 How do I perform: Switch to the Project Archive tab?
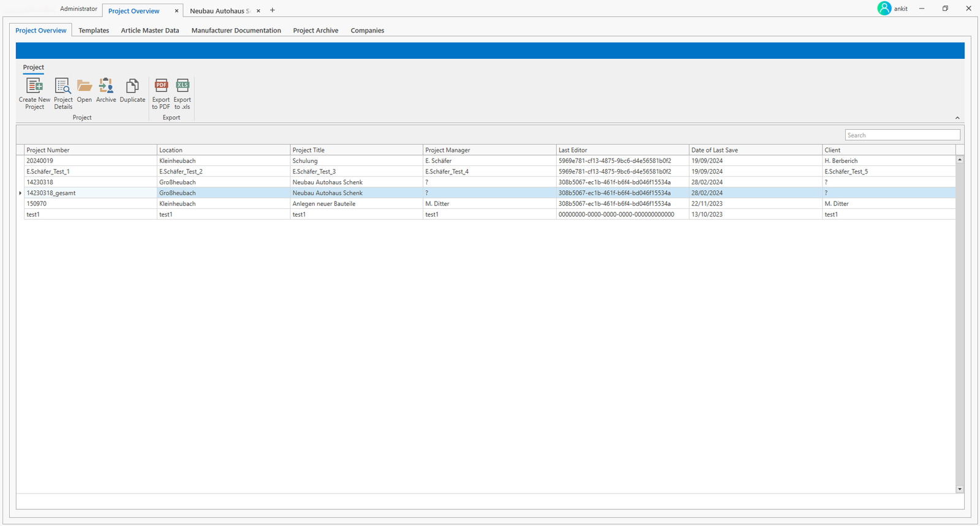pos(315,31)
